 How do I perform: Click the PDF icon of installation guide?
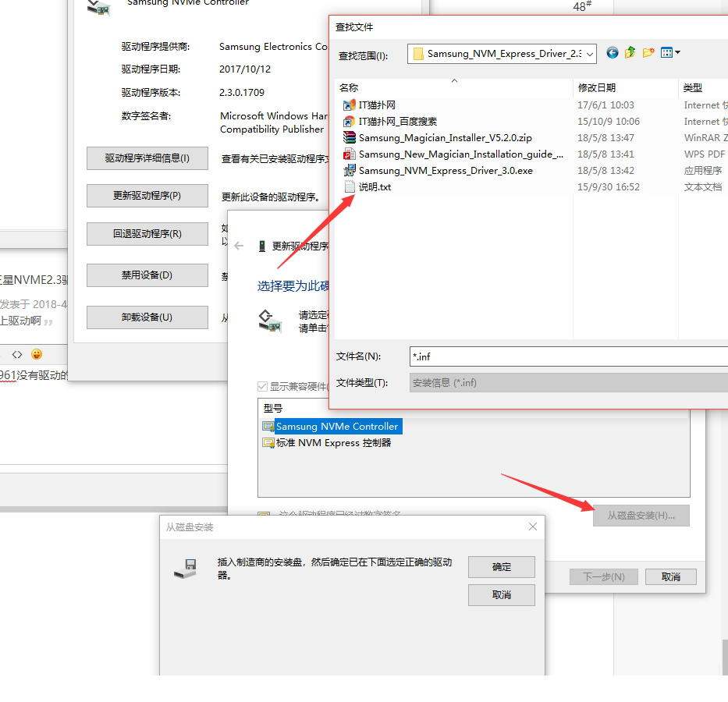(x=349, y=154)
